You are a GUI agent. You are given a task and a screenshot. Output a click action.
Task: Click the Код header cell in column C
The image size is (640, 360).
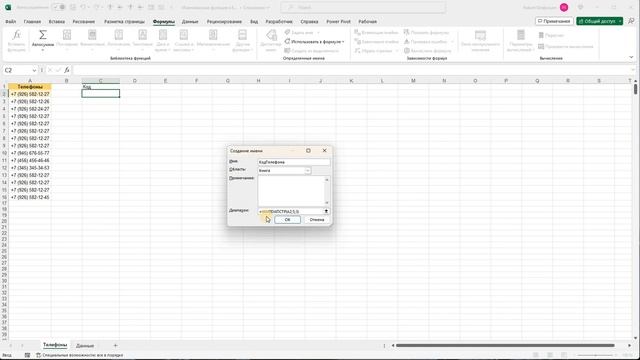(100, 87)
